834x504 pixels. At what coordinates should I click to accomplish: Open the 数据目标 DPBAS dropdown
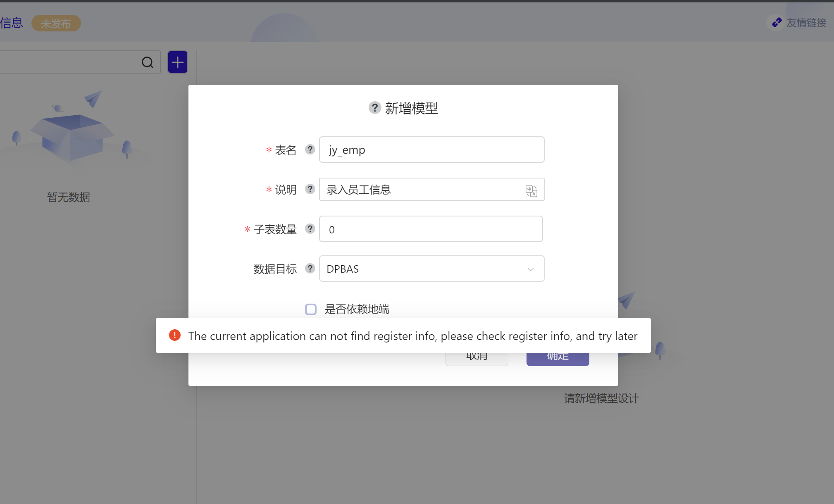[x=431, y=269]
